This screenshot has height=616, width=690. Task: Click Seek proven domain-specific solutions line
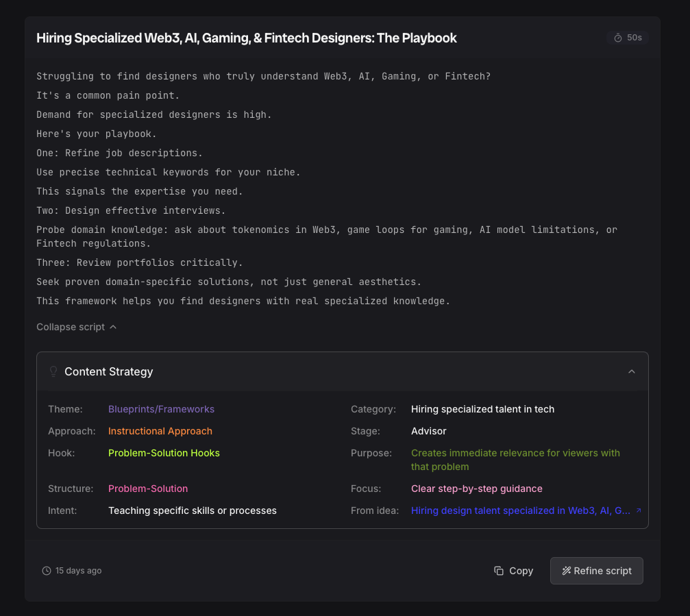(x=229, y=282)
